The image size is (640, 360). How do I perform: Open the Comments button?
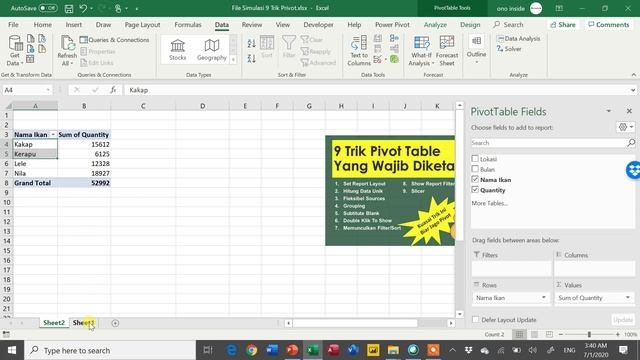[609, 24]
